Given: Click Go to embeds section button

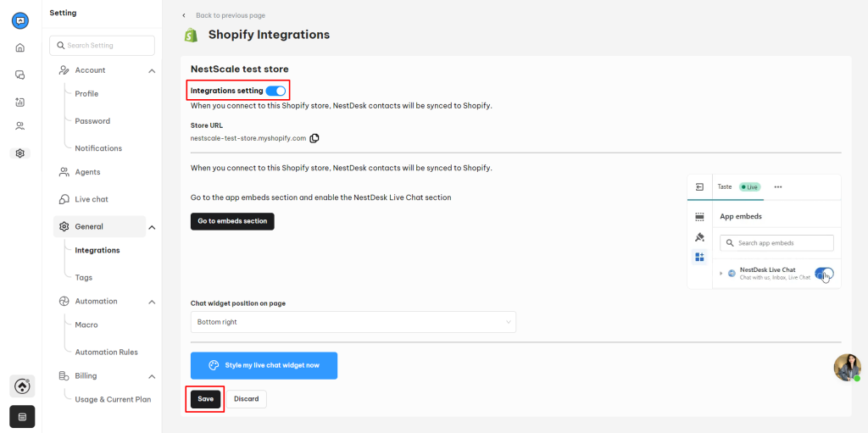Looking at the screenshot, I should coord(232,221).
